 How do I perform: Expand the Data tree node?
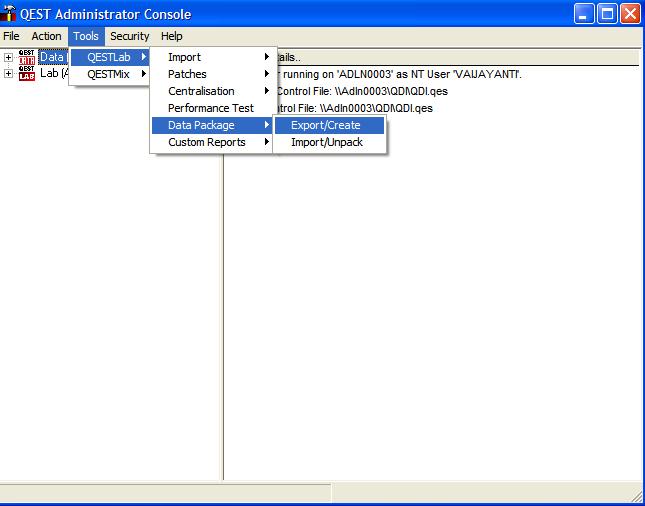[x=9, y=57]
